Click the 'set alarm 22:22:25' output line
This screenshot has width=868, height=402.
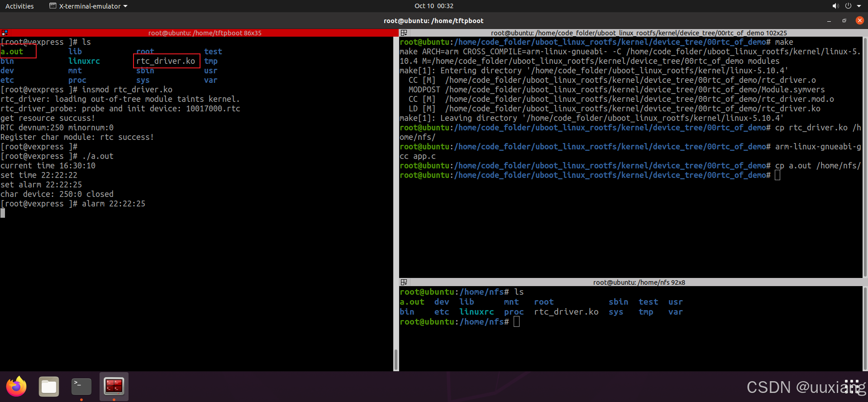click(x=41, y=185)
